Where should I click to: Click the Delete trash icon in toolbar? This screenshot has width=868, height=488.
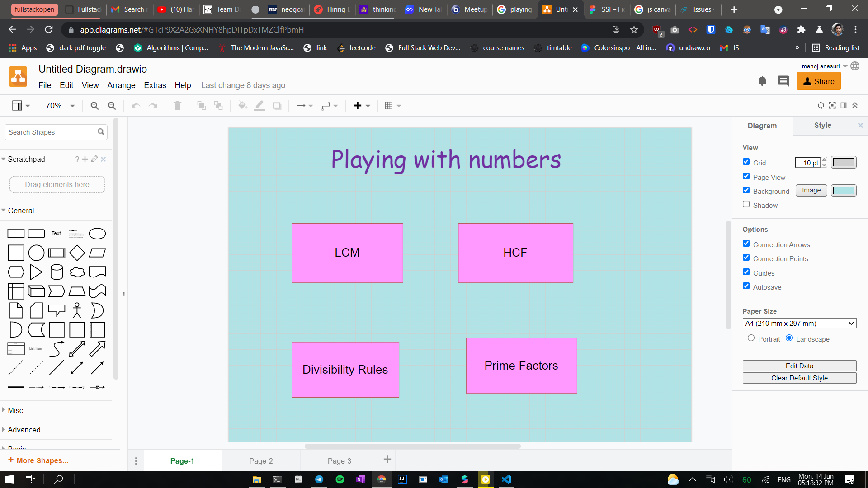point(177,106)
